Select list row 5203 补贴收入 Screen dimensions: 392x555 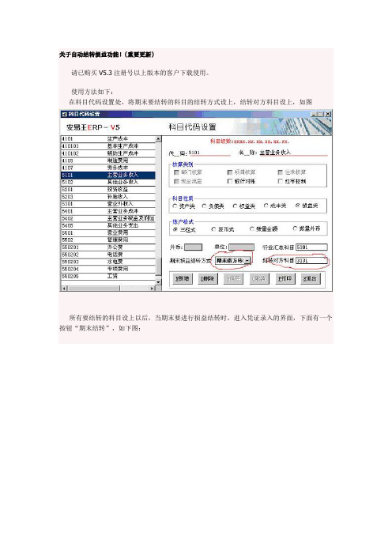108,197
